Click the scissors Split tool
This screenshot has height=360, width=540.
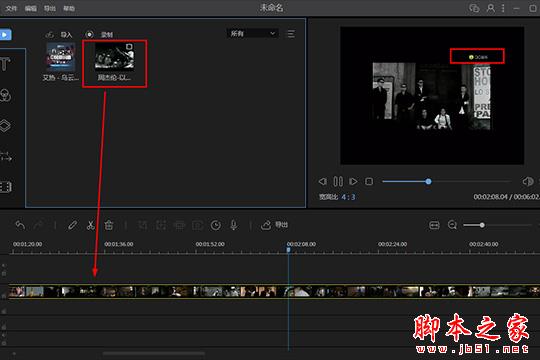point(91,225)
